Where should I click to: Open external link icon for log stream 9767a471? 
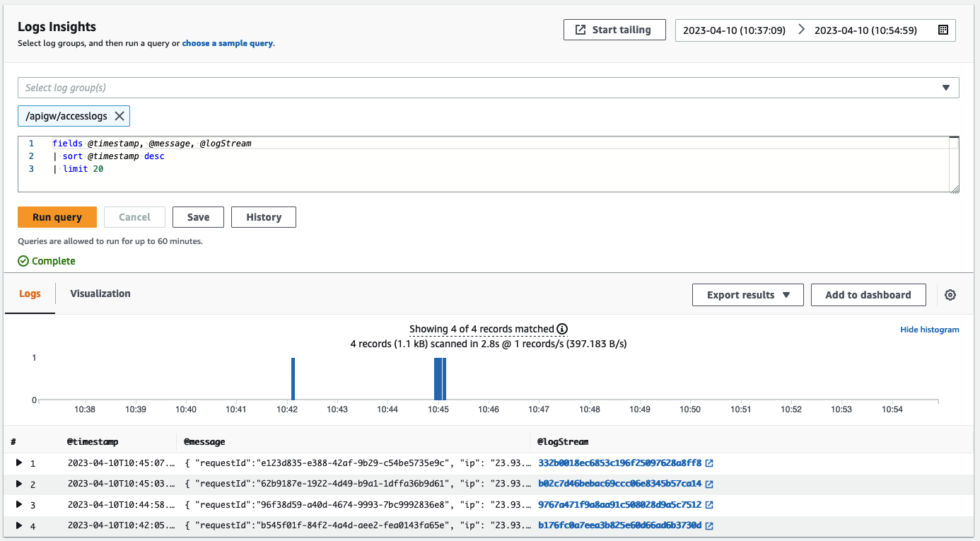[x=709, y=505]
